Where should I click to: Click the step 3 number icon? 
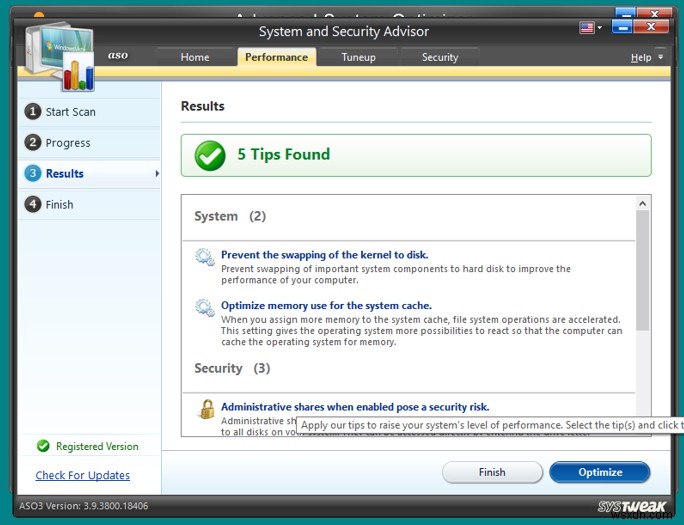click(x=33, y=173)
